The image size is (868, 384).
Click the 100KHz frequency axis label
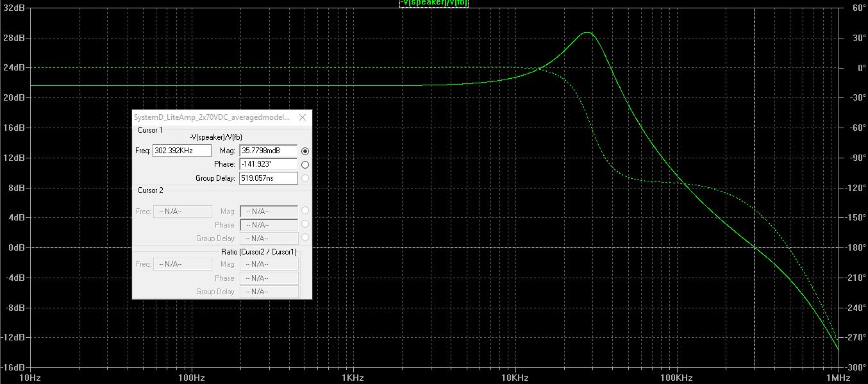676,378
